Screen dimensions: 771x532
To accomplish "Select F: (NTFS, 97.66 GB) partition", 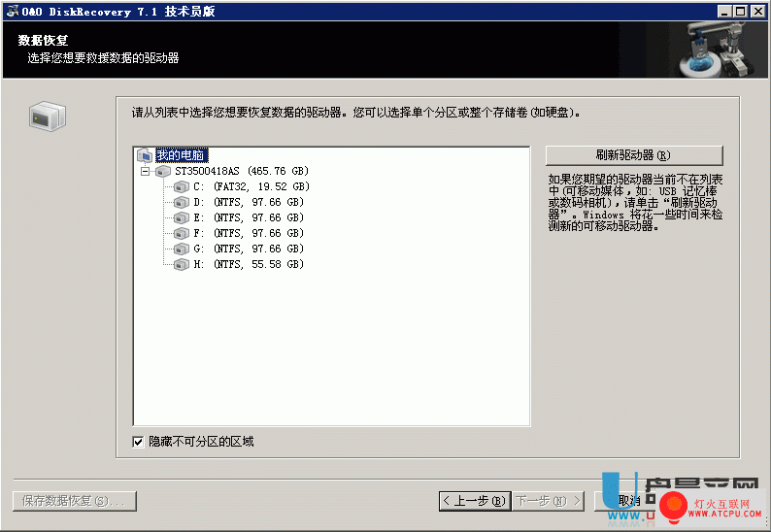I will coord(249,233).
